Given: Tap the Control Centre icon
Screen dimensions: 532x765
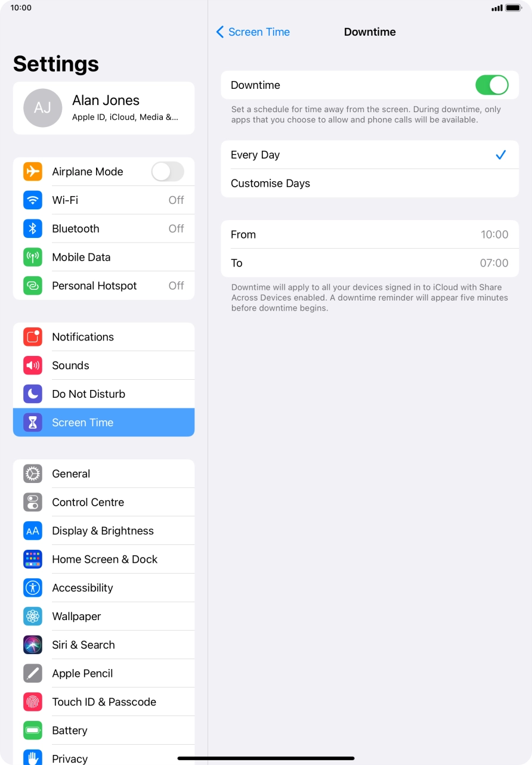Looking at the screenshot, I should point(33,502).
